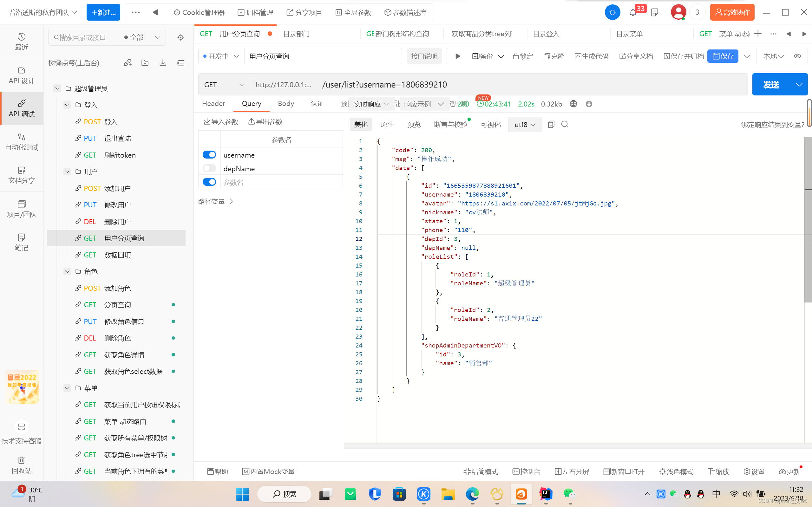The image size is (812, 507).
Task: Disable the username parameter toggle
Action: pyautogui.click(x=209, y=155)
